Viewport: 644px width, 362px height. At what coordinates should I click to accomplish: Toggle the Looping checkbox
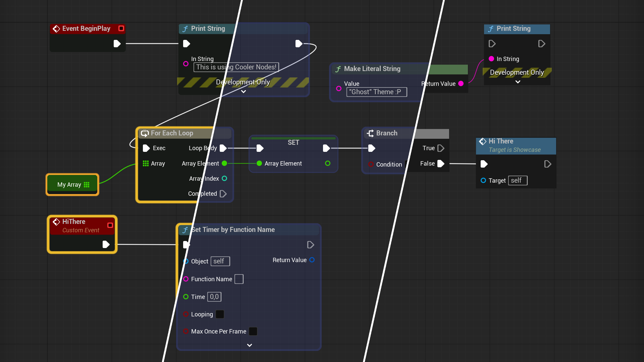(x=220, y=314)
